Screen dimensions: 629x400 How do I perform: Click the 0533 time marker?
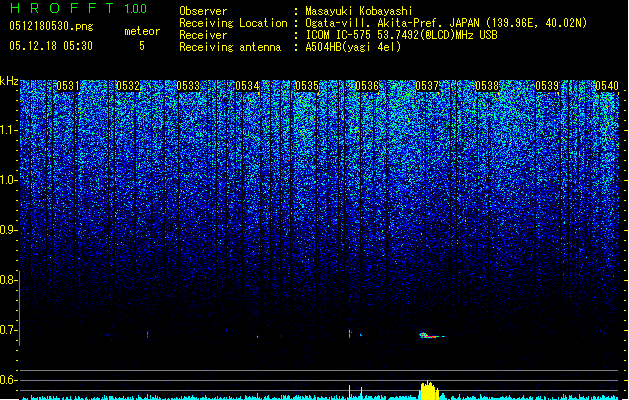pos(188,86)
